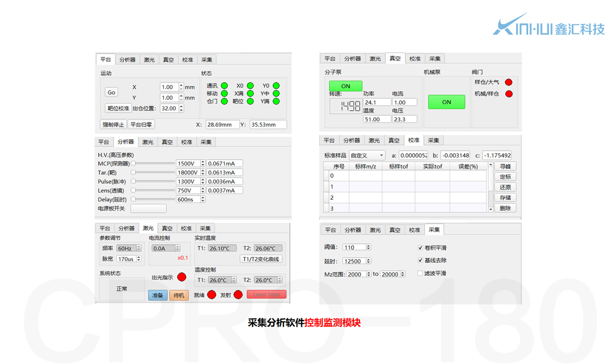The height and width of the screenshot is (364, 616).
Task: Click the X position readout 28.69mm
Action: (x=222, y=124)
